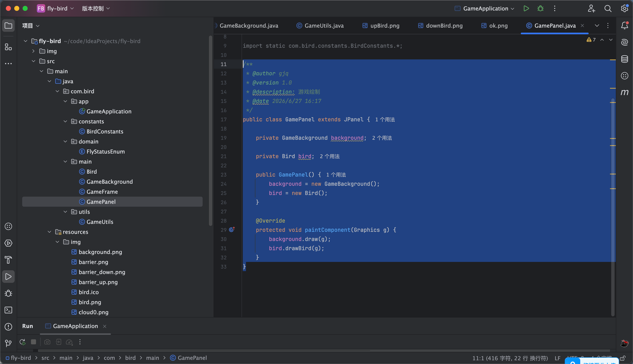Run GameApplication with the green play button
Screen dimensions: 633x364
[526, 9]
